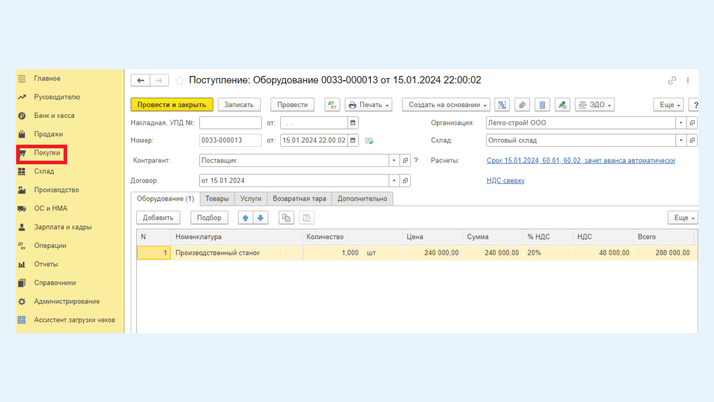Move row up with blue arrow
This screenshot has width=714, height=402.
point(245,218)
